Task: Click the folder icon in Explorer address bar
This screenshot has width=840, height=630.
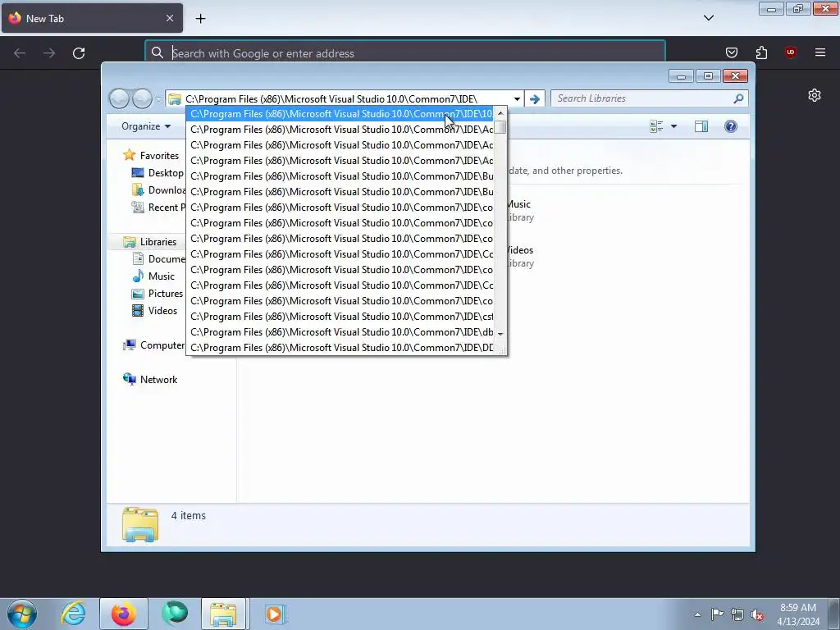Action: (x=175, y=98)
